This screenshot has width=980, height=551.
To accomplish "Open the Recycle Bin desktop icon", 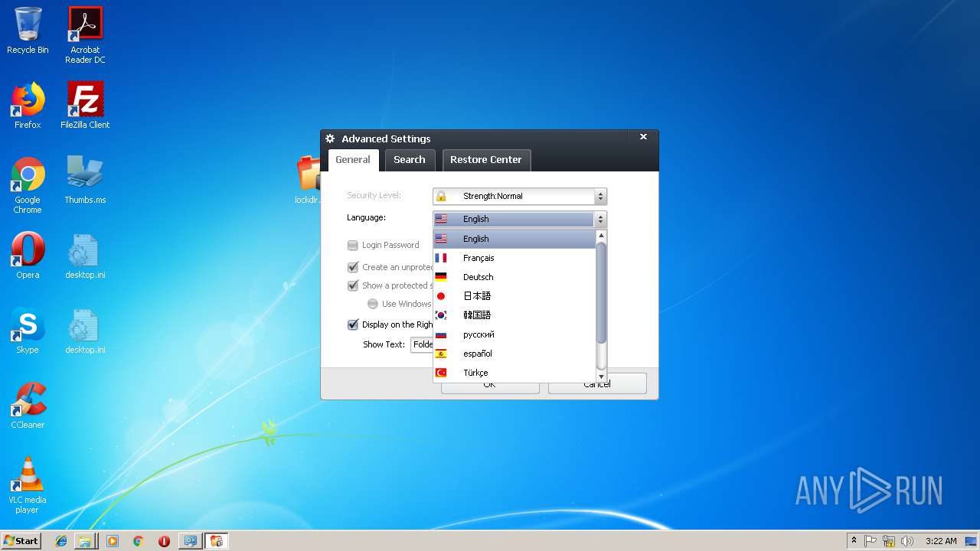I will (28, 31).
